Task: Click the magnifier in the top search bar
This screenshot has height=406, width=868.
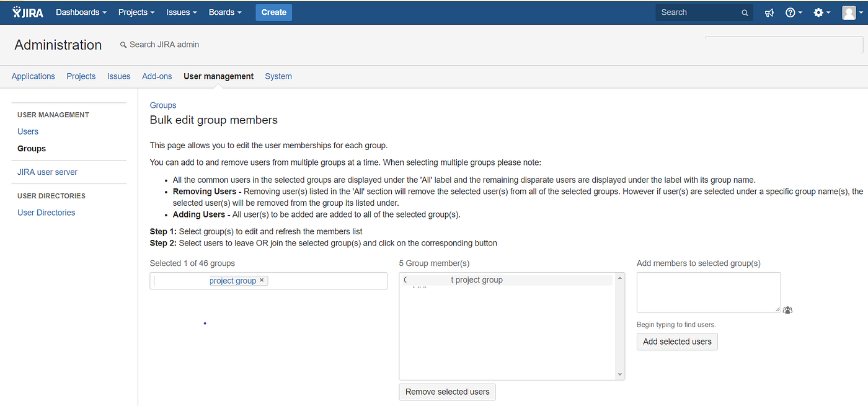Action: coord(745,12)
